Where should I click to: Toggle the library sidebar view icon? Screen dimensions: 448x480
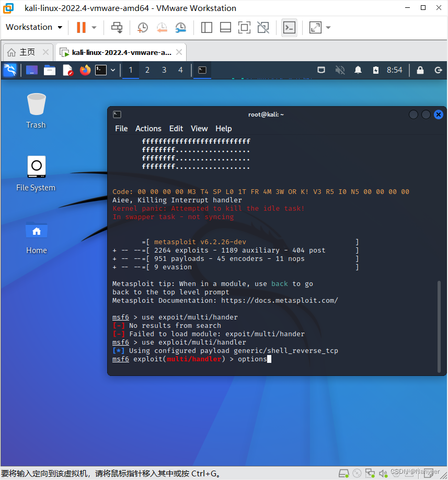(206, 28)
